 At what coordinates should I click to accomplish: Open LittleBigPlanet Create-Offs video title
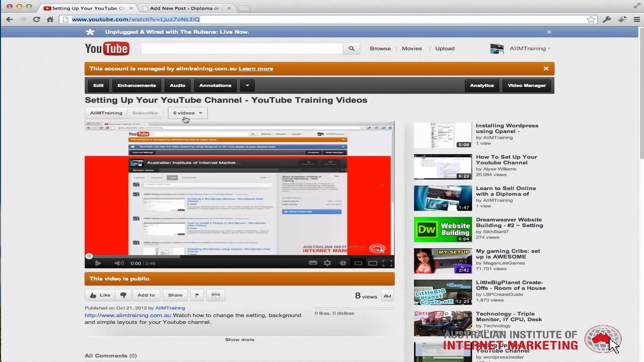511,285
